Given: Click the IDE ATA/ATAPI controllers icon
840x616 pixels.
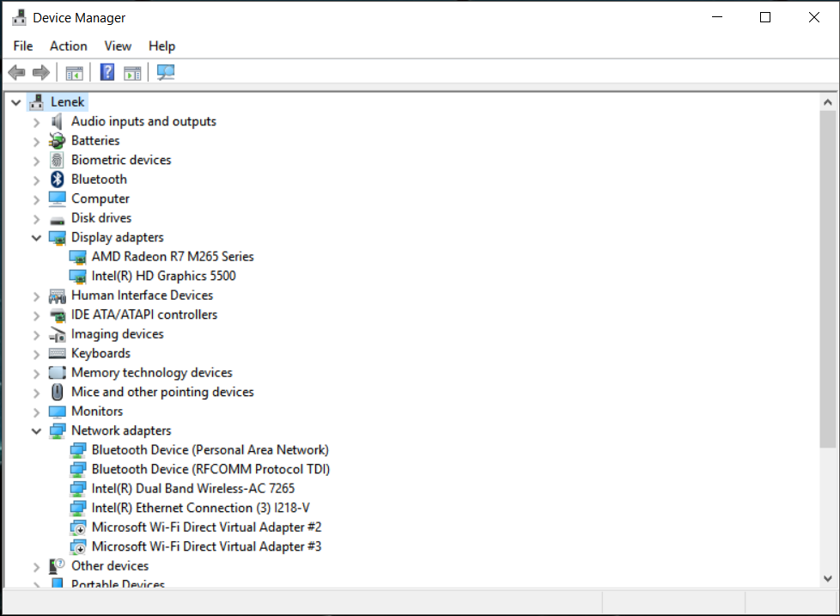Looking at the screenshot, I should (58, 315).
